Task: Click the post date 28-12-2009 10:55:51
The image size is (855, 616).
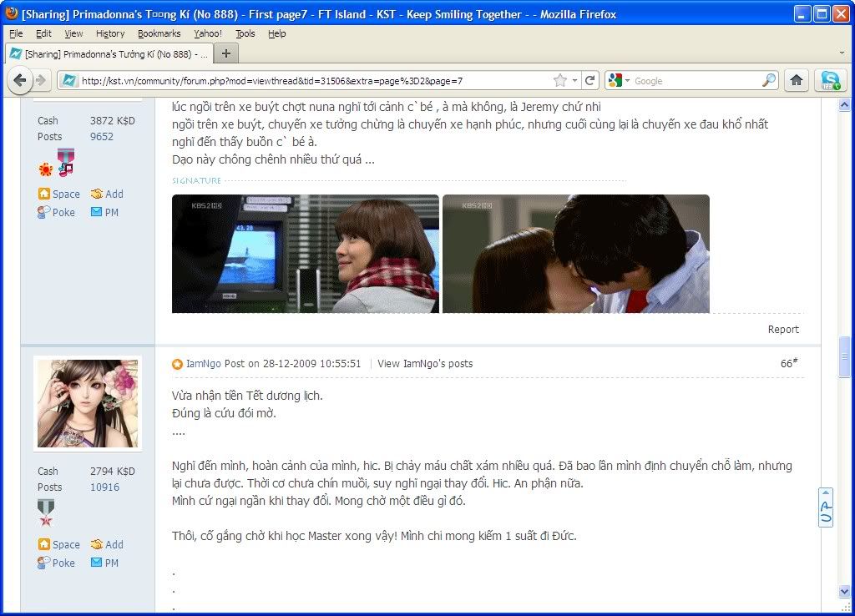Action: pos(312,364)
